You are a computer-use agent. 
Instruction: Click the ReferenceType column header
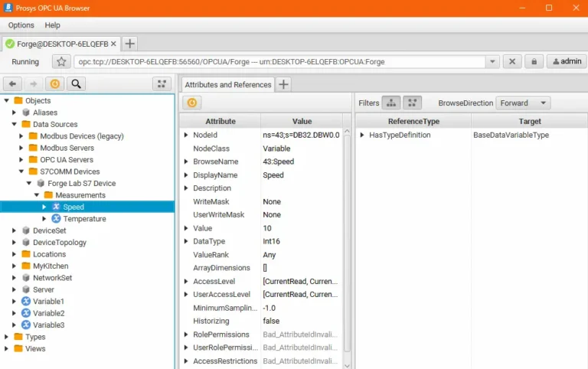[413, 121]
